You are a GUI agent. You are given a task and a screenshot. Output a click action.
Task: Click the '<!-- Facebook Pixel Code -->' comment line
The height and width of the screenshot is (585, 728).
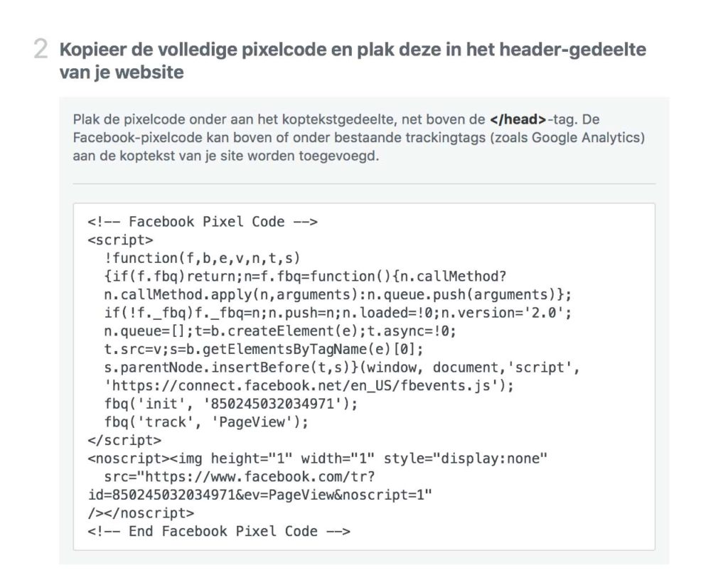tap(203, 222)
